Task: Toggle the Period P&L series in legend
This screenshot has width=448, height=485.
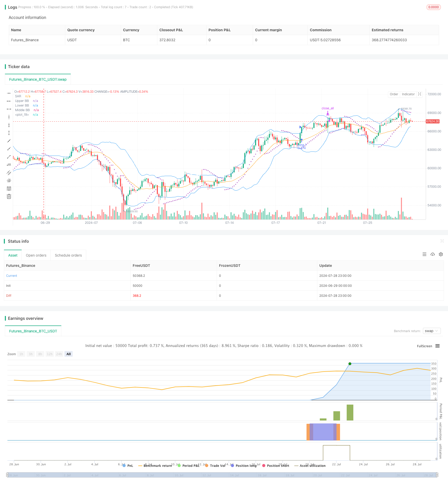Action: (189, 466)
